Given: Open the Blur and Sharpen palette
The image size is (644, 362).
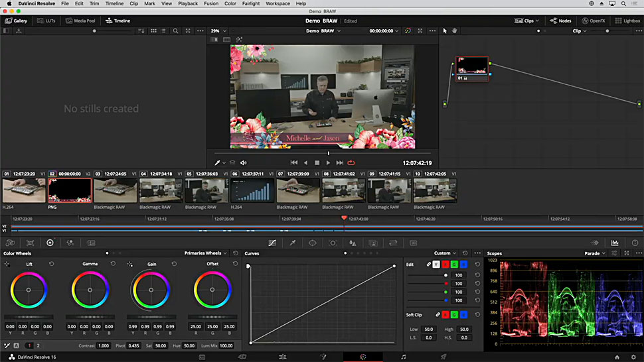Looking at the screenshot, I should (353, 243).
